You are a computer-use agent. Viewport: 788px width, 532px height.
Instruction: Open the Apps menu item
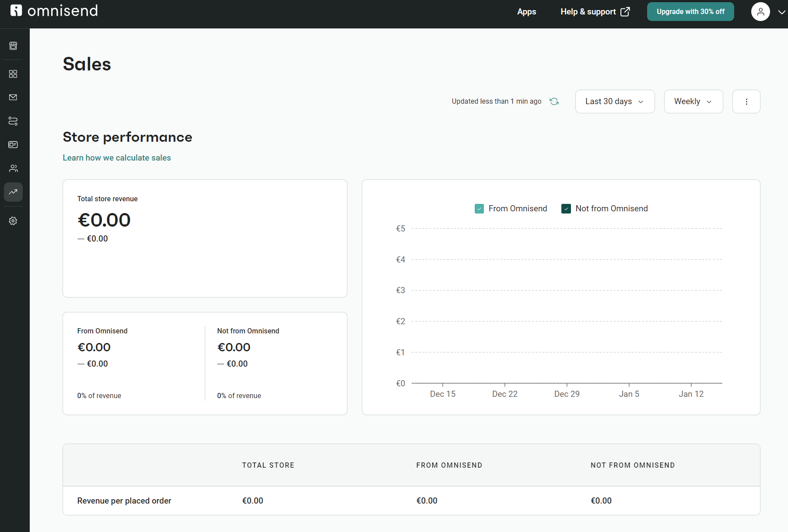pyautogui.click(x=526, y=11)
